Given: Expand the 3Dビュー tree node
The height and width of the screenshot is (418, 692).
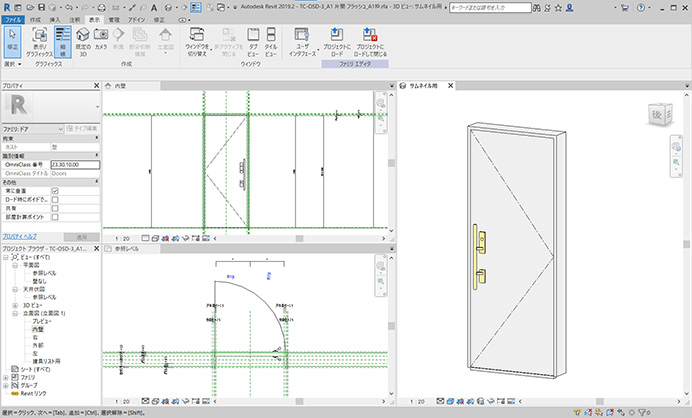Looking at the screenshot, I should coord(15,305).
